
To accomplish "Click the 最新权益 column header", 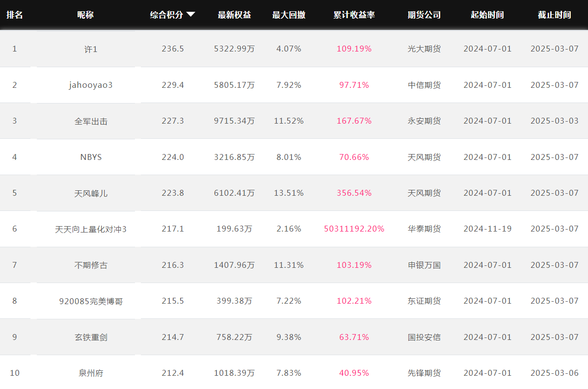I will pos(235,15).
